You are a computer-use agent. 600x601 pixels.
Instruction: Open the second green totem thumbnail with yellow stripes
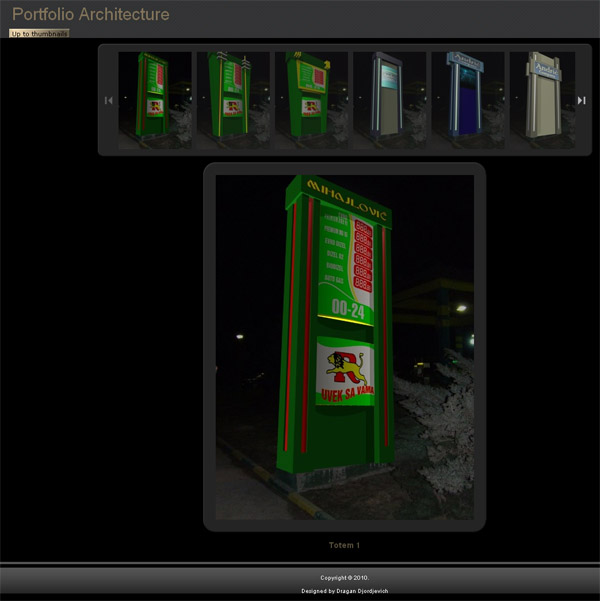(x=233, y=100)
